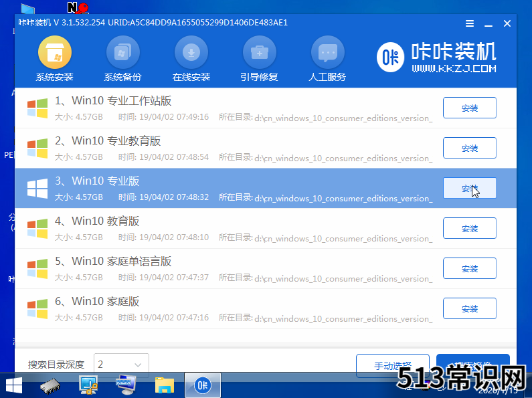Click Windows logo of Win10 家庭版 row
The image size is (532, 398).
(x=37, y=308)
